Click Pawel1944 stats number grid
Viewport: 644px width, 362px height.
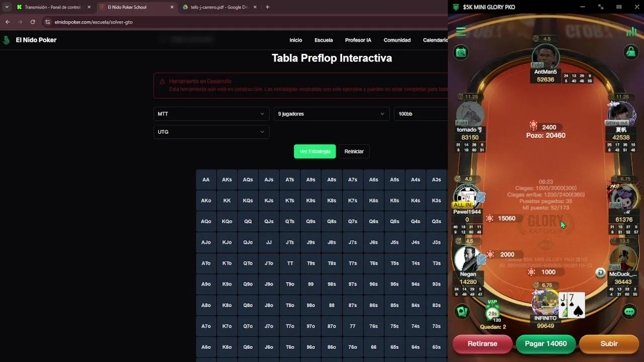(x=468, y=229)
